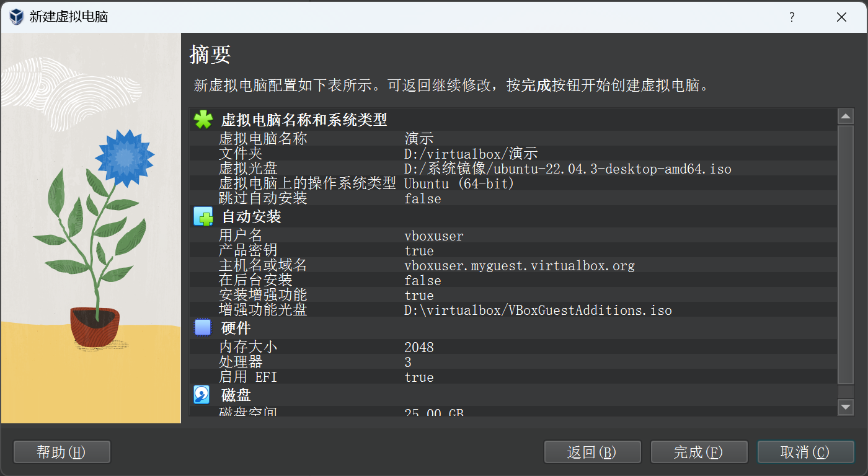Select the 安装增强功能 row label
Screen dimensions: 868x476
(263, 295)
